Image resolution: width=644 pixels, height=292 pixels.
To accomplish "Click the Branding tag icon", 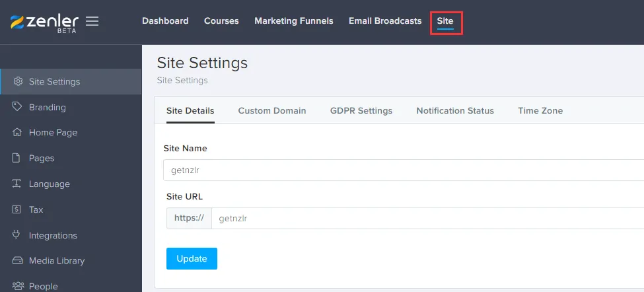I will point(18,107).
